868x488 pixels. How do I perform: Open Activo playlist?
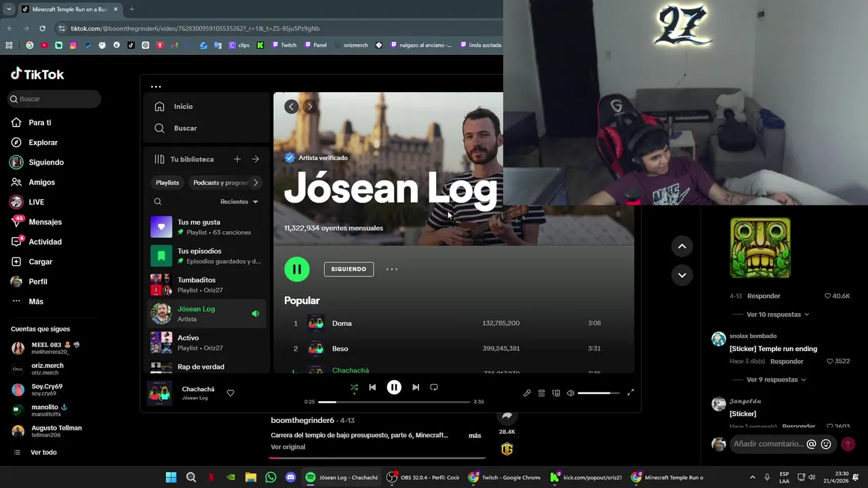207,342
